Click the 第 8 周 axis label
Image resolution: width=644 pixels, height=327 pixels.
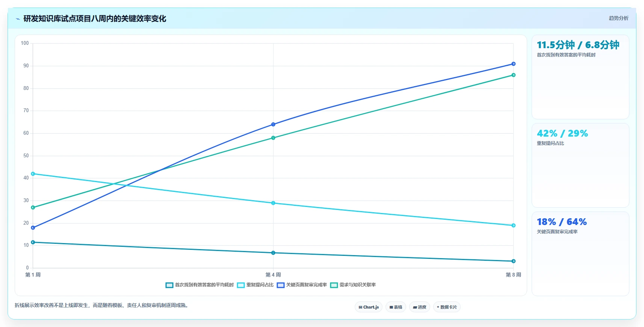point(513,275)
